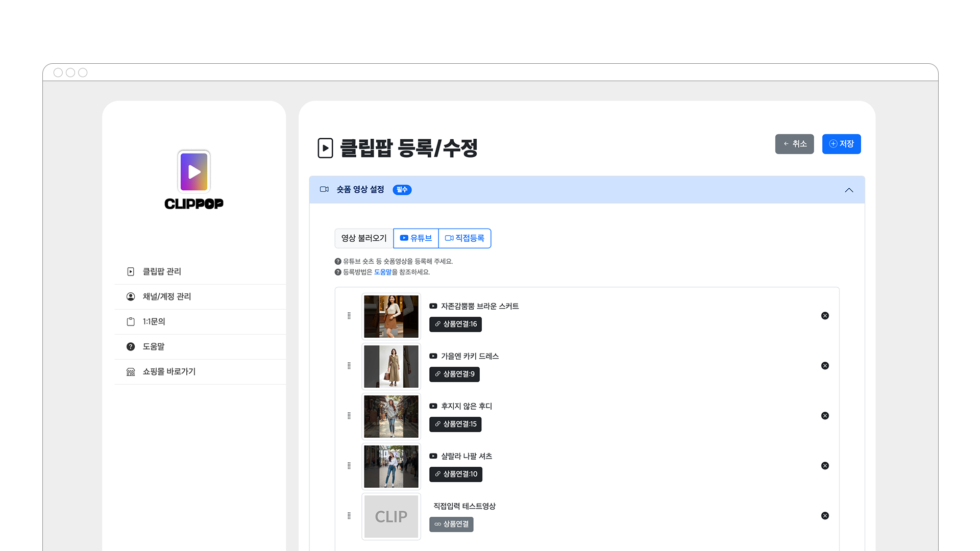Click drag handle of 직접입력 테스트영상 row

pos(349,516)
